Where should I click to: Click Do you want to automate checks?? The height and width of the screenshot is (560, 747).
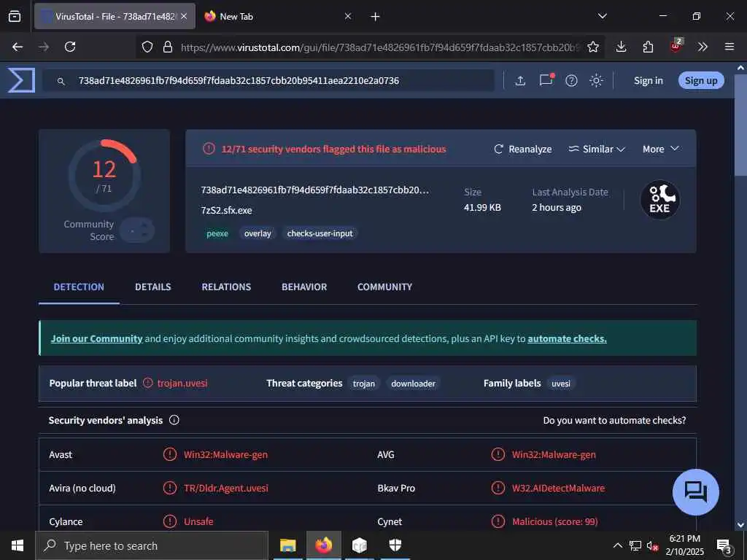pyautogui.click(x=614, y=421)
